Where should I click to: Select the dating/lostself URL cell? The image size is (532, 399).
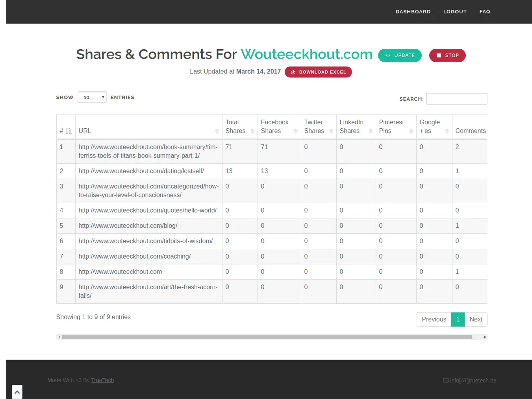point(148,171)
